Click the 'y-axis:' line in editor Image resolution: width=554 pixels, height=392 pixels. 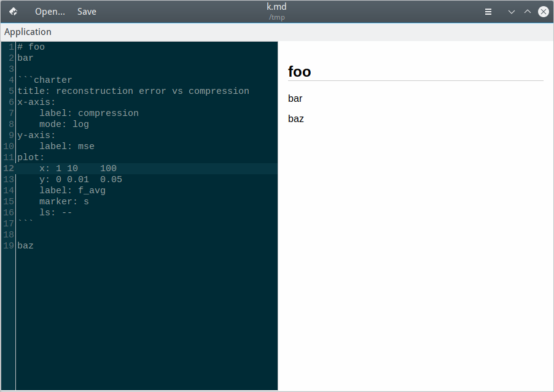[x=36, y=135]
